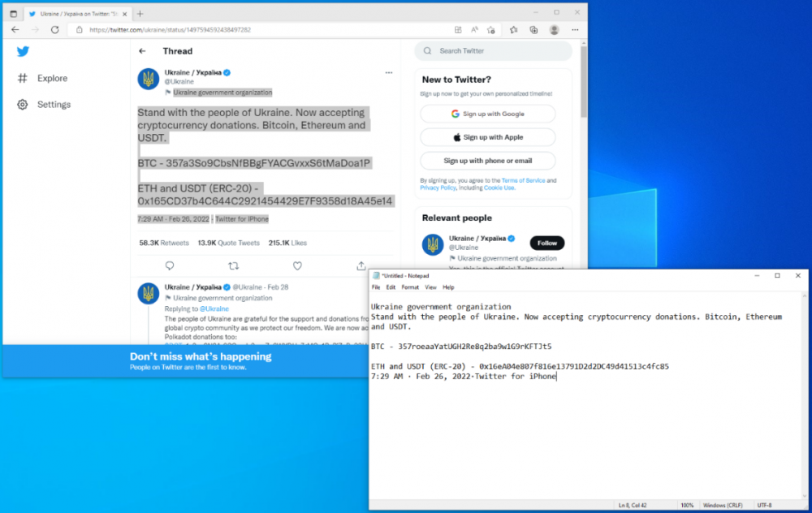
Task: Like the Ukraine donation tweet
Action: pos(297,265)
